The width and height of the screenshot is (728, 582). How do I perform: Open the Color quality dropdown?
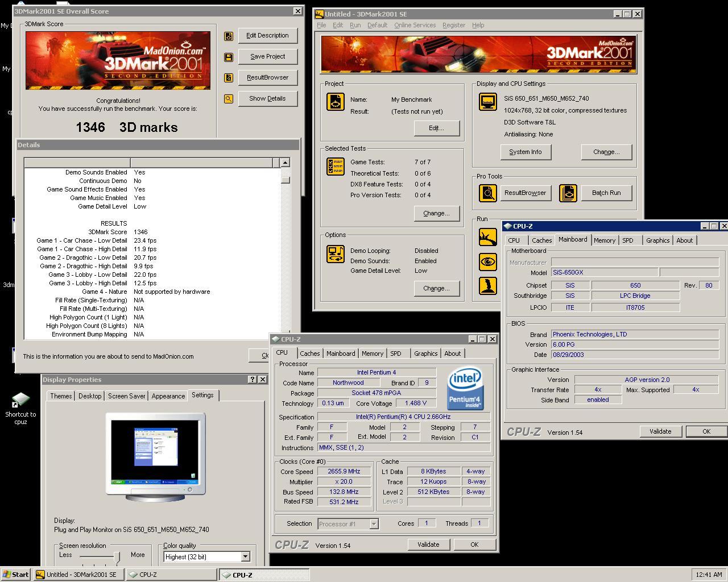coord(245,557)
